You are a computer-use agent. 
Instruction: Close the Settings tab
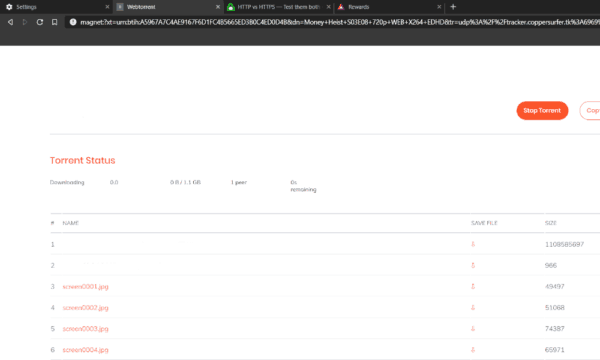click(x=107, y=7)
